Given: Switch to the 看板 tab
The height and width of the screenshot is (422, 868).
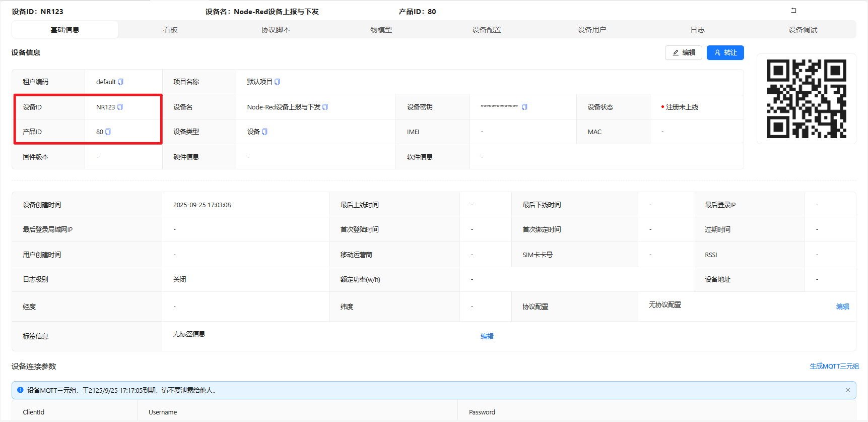Looking at the screenshot, I should (170, 30).
